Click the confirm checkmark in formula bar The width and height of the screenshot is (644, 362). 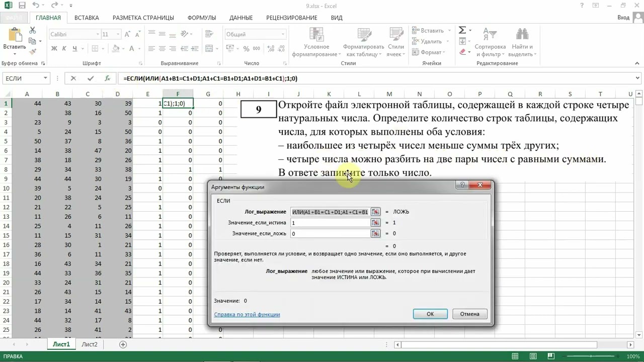pos(91,78)
